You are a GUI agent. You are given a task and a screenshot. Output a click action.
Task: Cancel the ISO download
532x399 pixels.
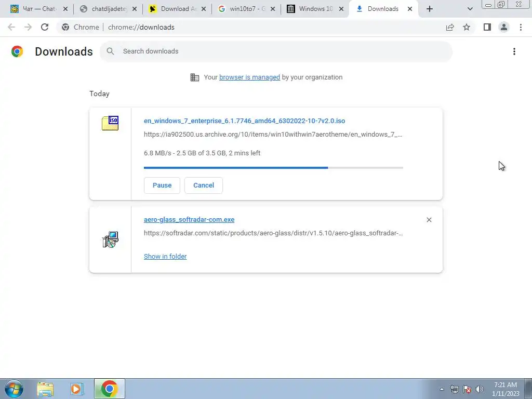coord(204,185)
